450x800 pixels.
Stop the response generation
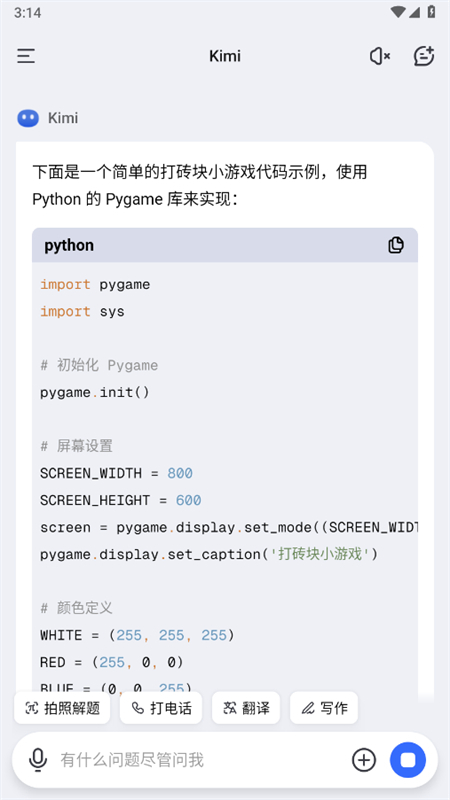(408, 760)
